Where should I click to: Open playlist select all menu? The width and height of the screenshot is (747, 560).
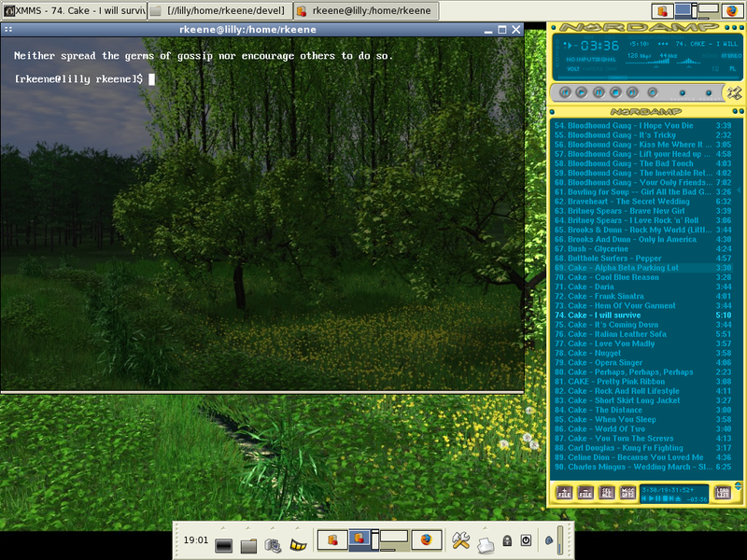click(606, 493)
